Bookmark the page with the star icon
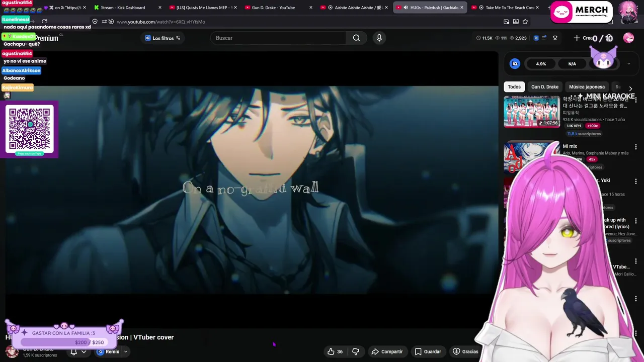This screenshot has width=644, height=362. click(525, 22)
